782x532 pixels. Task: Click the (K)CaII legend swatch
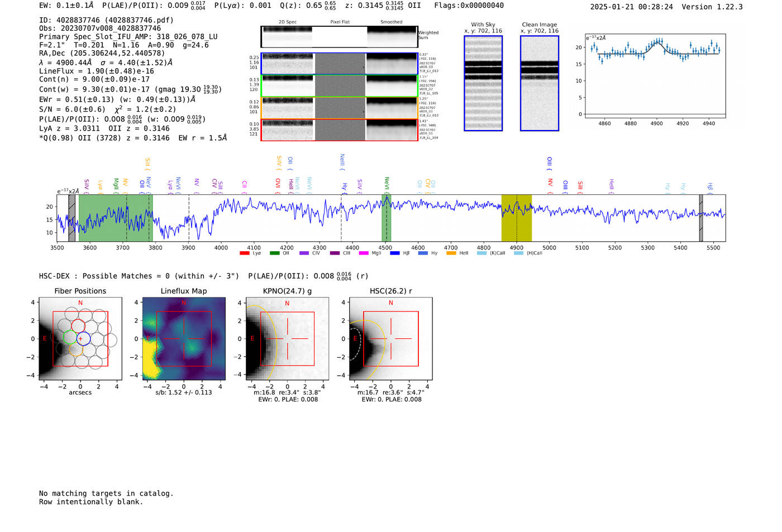click(x=481, y=253)
